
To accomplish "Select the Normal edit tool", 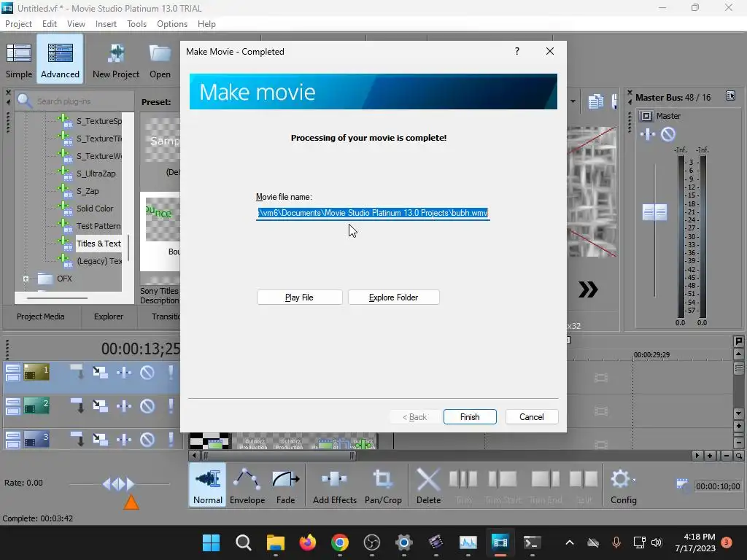I will [x=208, y=486].
